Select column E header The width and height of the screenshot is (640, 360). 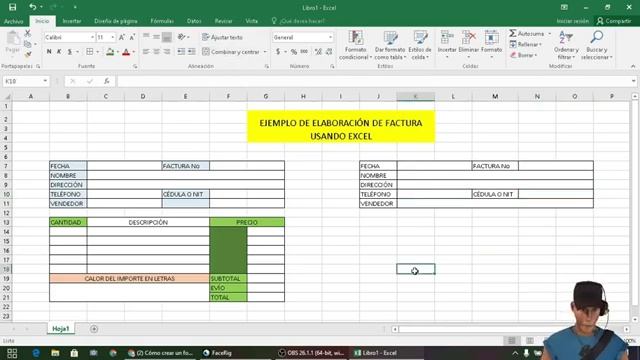pyautogui.click(x=185, y=96)
